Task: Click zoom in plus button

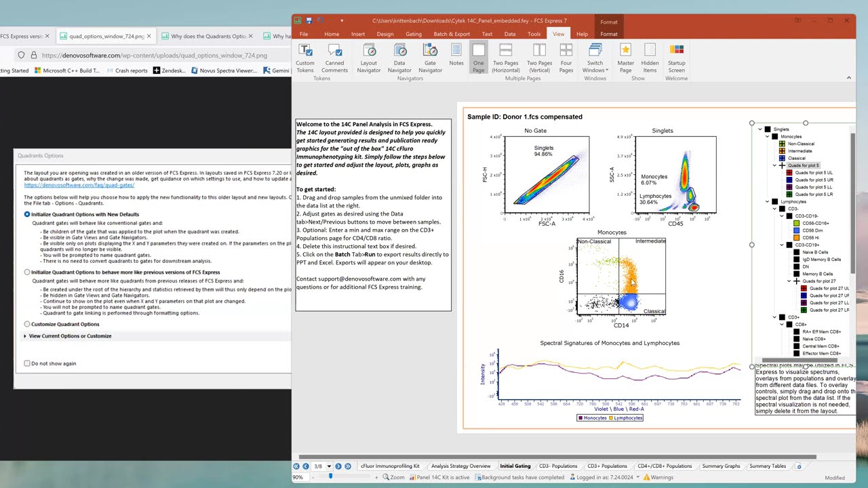Action: (x=376, y=477)
